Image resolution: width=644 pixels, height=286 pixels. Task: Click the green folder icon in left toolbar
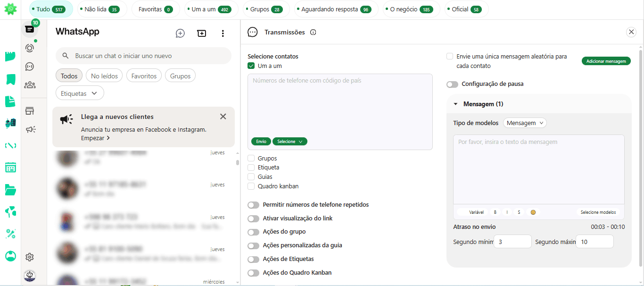click(x=10, y=190)
